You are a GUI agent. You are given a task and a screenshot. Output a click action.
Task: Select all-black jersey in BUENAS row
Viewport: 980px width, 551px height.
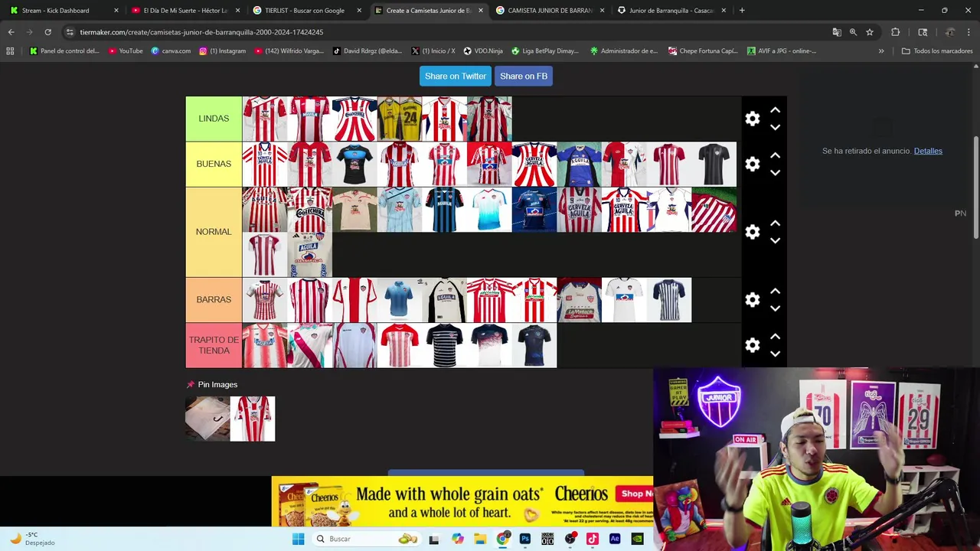pos(714,164)
